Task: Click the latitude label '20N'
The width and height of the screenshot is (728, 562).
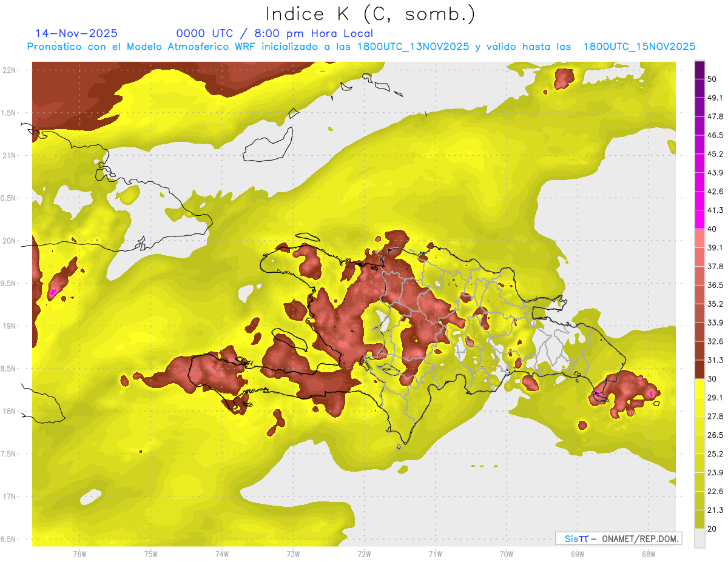Action: pos(10,241)
